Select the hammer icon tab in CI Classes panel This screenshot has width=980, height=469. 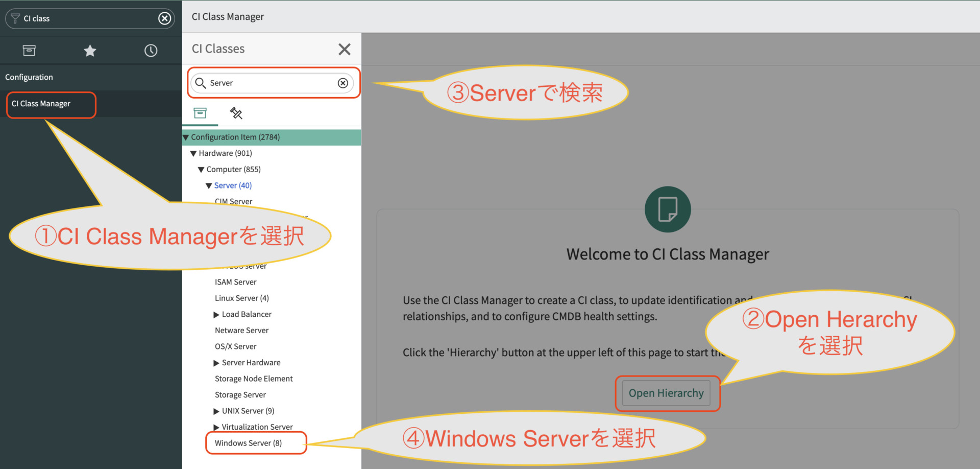click(x=236, y=113)
